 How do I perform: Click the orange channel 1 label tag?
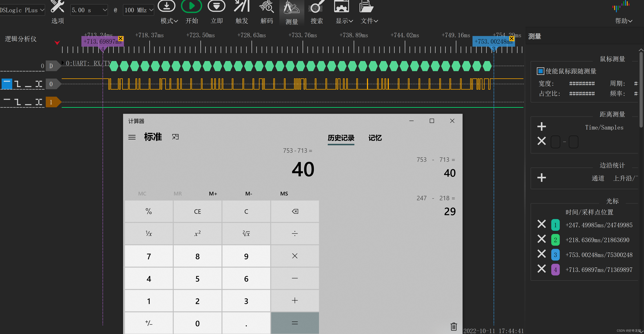tap(53, 102)
